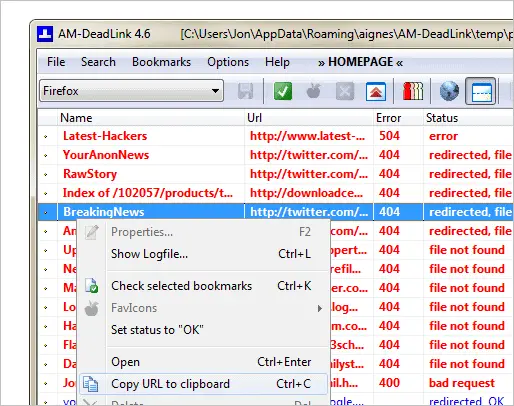Toggle the preview pane window icon
Image resolution: width=514 pixels, height=406 pixels.
[481, 91]
